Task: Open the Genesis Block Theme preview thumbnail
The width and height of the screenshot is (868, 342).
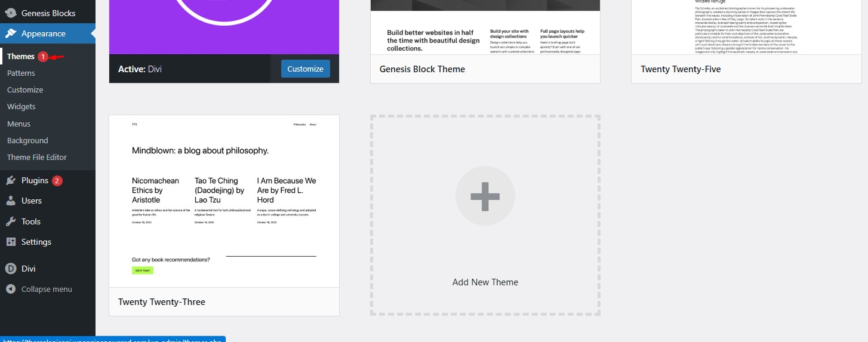Action: tap(485, 27)
